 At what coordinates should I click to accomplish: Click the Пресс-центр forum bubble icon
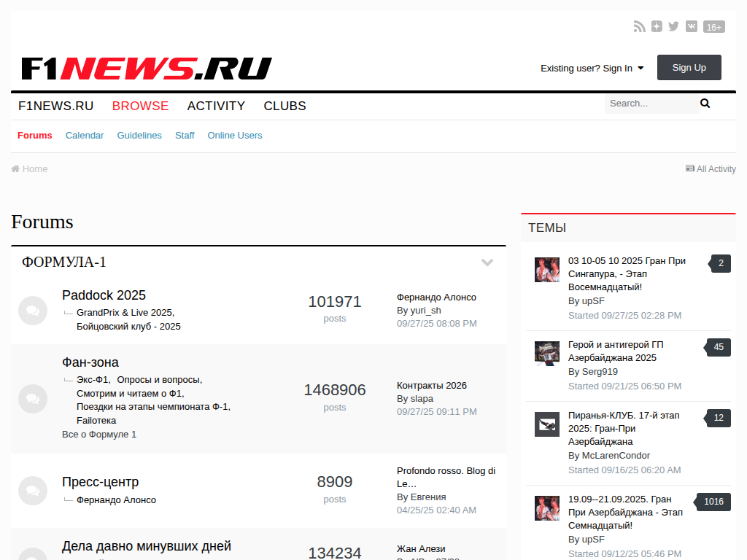click(32, 491)
